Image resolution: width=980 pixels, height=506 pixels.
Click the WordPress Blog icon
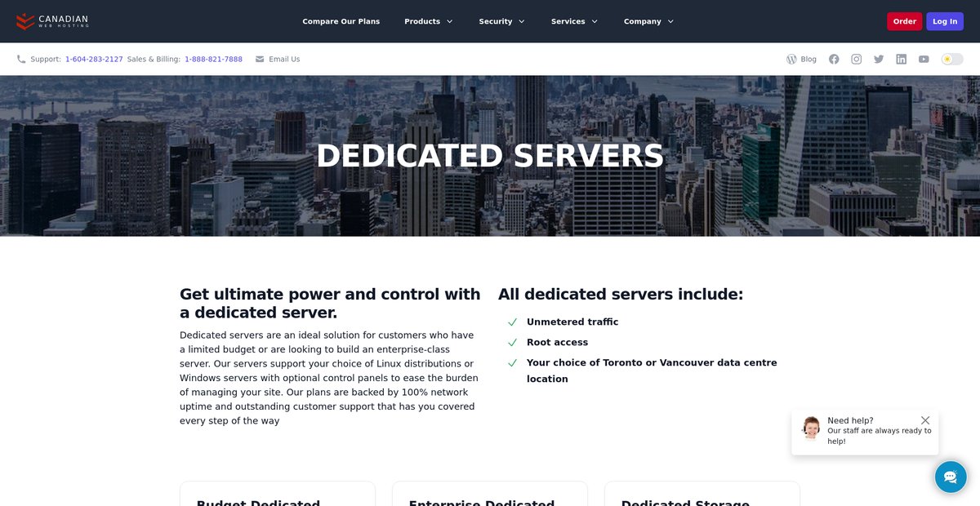[x=791, y=59]
